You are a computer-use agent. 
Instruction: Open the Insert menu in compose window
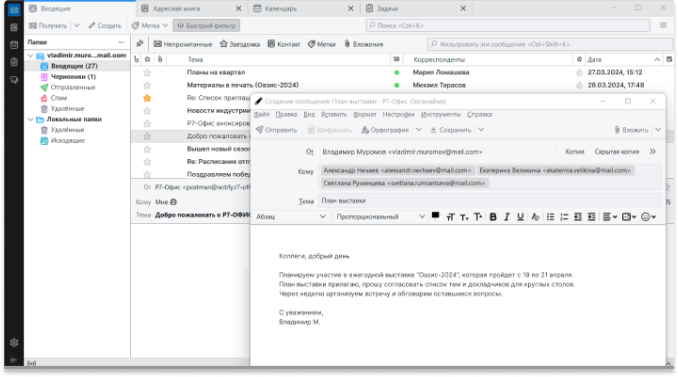click(334, 115)
